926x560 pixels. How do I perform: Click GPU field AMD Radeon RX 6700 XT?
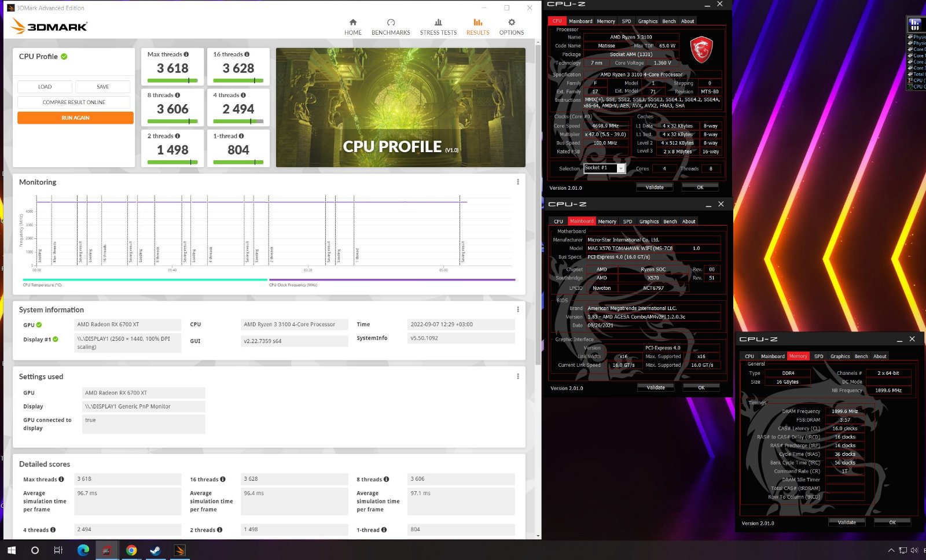click(x=128, y=325)
